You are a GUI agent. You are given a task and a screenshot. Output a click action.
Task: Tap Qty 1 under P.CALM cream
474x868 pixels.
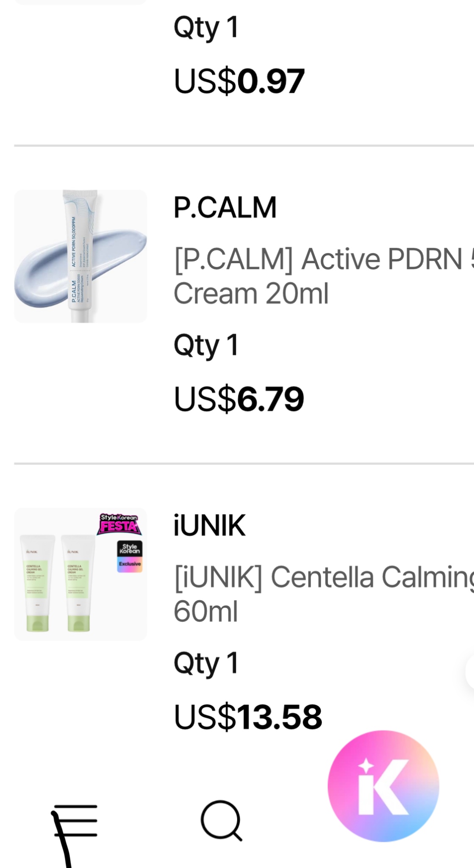pos(206,345)
